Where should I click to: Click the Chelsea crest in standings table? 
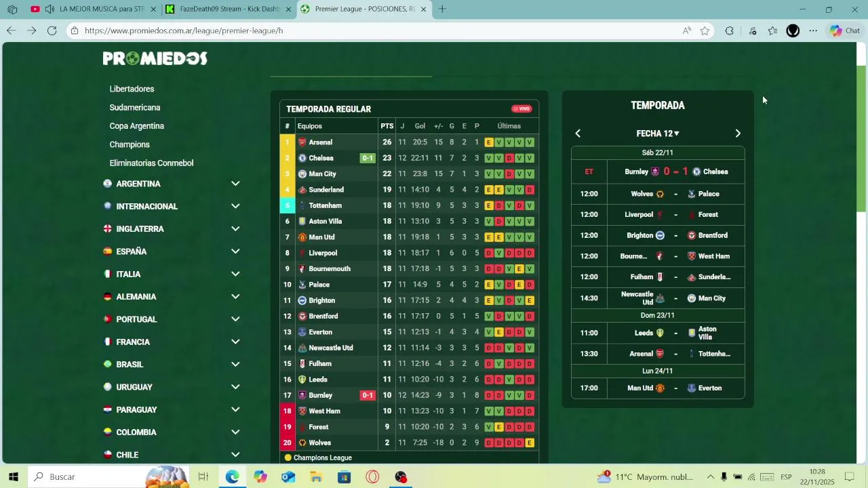pos(302,158)
